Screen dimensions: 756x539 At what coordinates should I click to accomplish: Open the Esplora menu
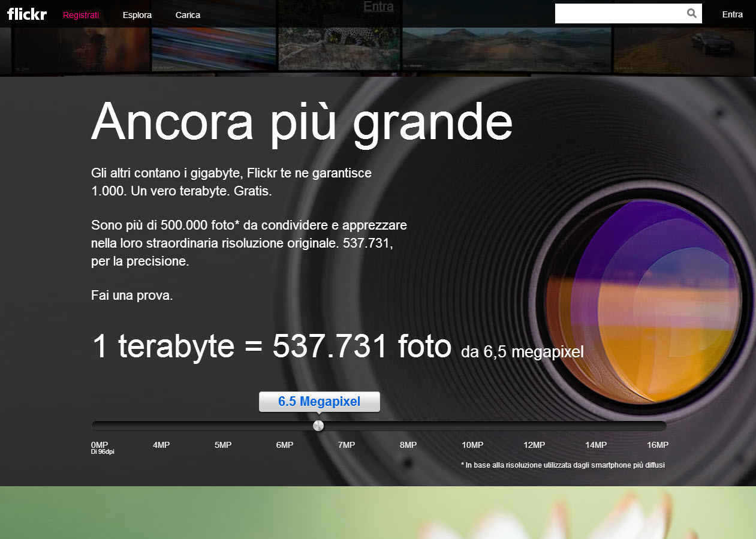point(137,14)
